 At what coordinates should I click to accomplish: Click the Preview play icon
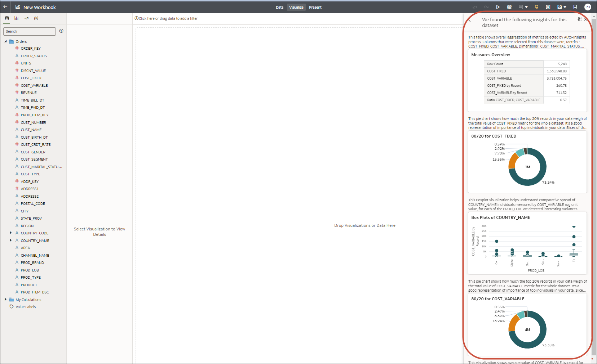pos(498,7)
